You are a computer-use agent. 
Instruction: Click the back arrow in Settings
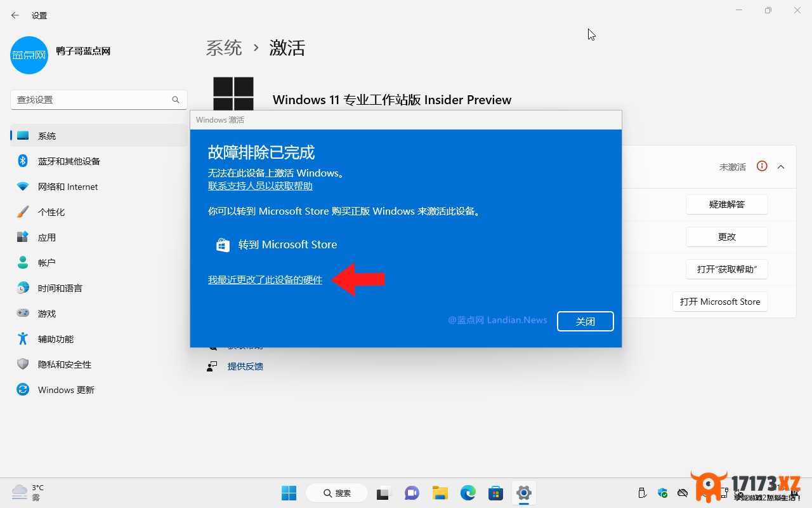(15, 15)
